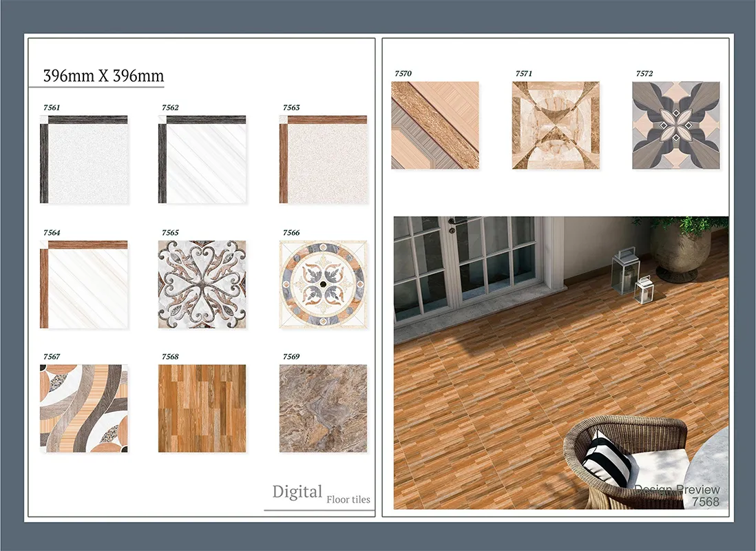The height and width of the screenshot is (551, 756).
Task: Select tile 7562 with white diagonal stripes
Action: pyautogui.click(x=202, y=159)
